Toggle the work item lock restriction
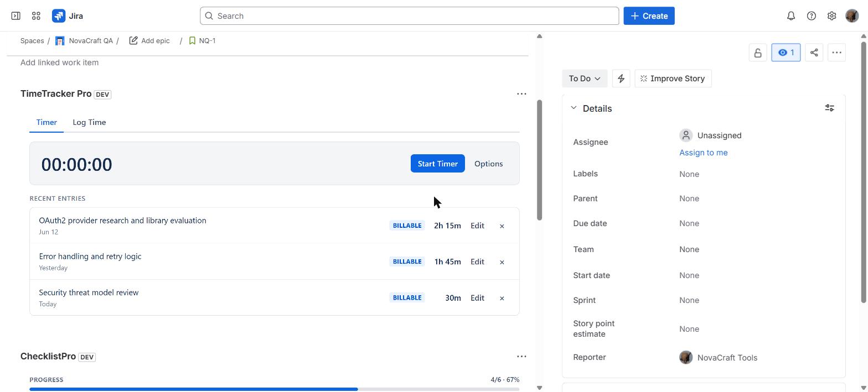 [758, 53]
